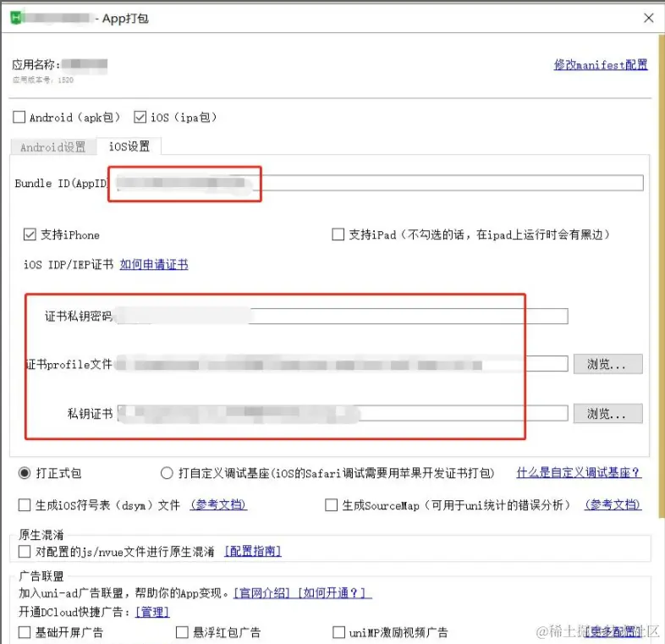The height and width of the screenshot is (644, 665).
Task: Select the 打自定义调试基座 radio button
Action: click(167, 472)
